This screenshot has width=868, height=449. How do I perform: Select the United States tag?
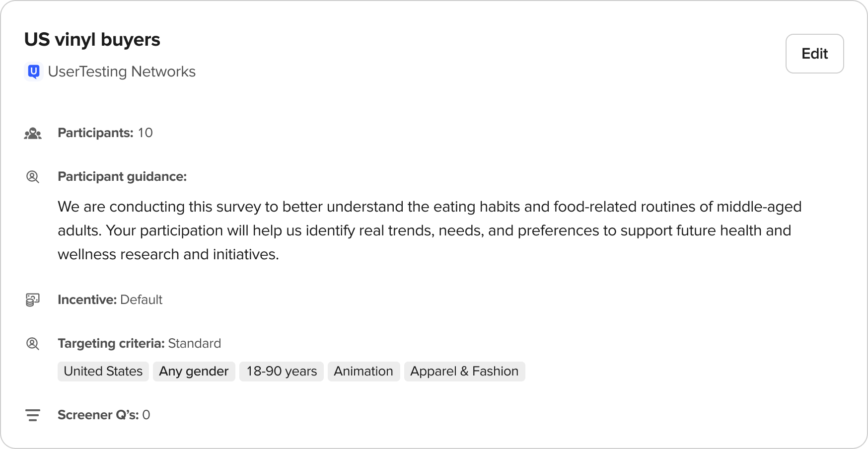pos(103,372)
